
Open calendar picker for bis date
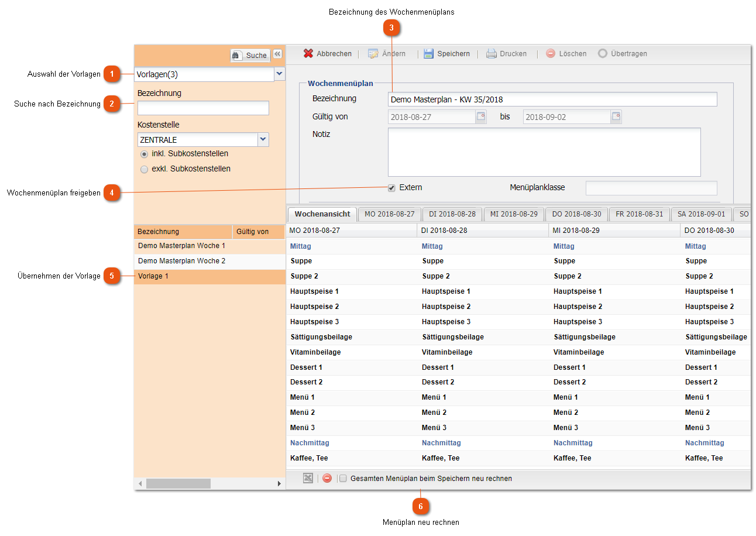616,116
